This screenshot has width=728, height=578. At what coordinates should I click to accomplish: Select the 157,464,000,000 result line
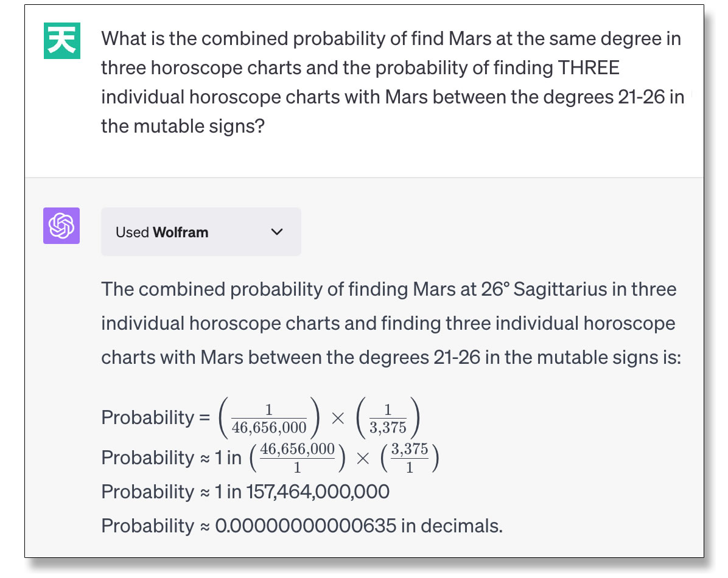[245, 492]
